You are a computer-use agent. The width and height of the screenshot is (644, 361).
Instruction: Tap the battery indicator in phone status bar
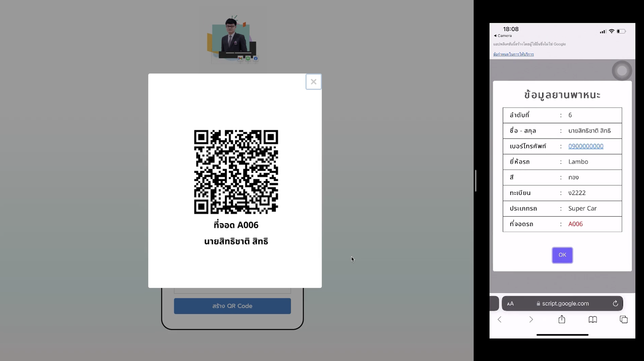[x=621, y=31]
